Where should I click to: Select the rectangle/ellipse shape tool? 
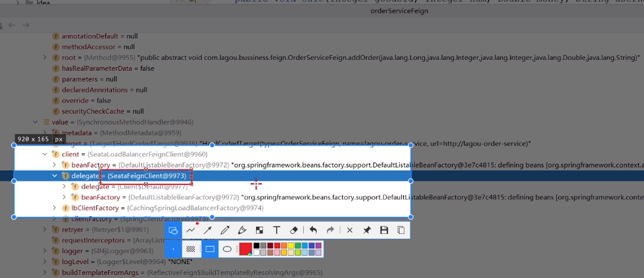click(173, 230)
